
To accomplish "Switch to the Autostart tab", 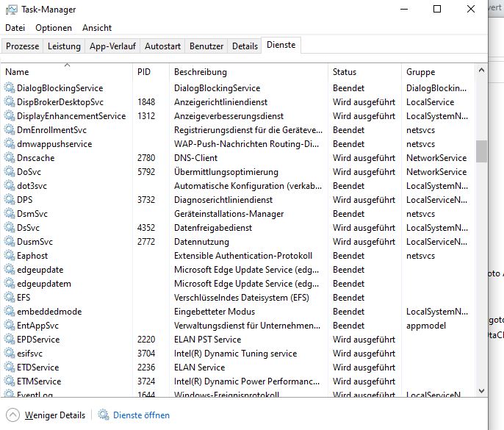I will click(x=162, y=46).
